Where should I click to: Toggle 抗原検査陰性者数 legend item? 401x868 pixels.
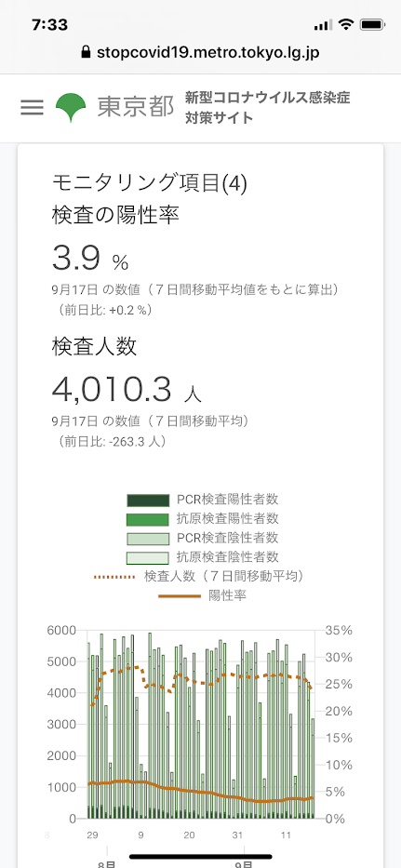click(x=203, y=557)
